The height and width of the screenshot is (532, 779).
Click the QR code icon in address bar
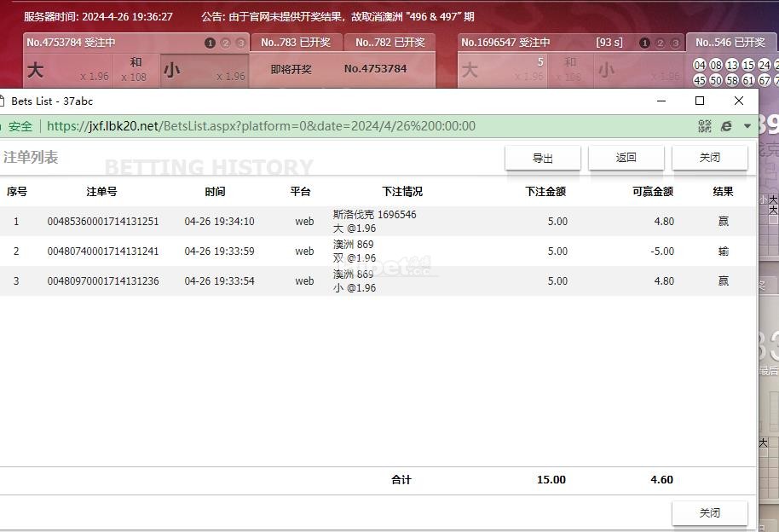pos(705,126)
